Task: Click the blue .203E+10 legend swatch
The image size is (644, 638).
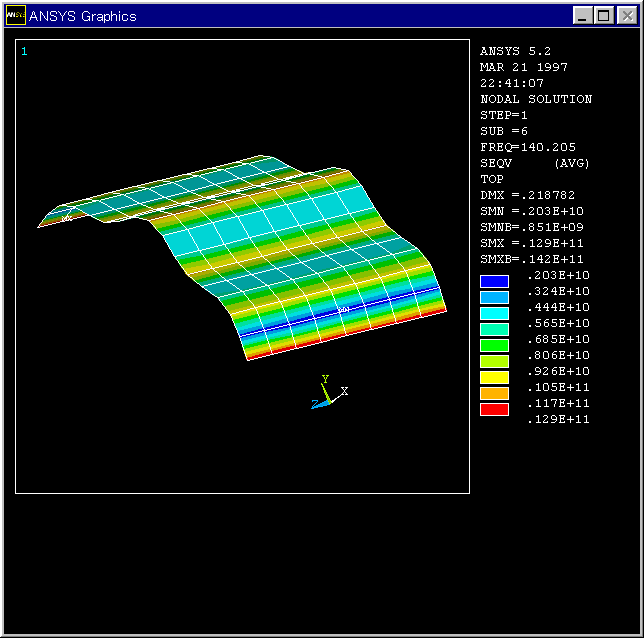Action: pos(494,282)
